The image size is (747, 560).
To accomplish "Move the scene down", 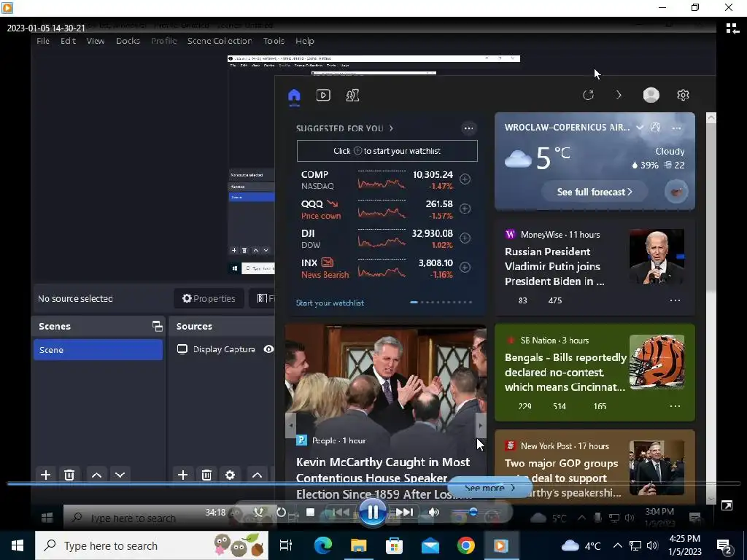I will click(120, 475).
